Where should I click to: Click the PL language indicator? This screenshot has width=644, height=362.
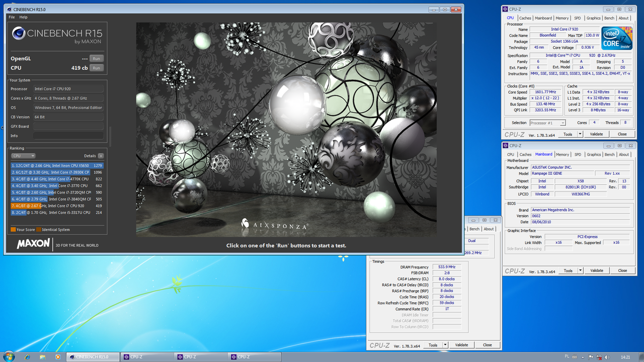(567, 356)
